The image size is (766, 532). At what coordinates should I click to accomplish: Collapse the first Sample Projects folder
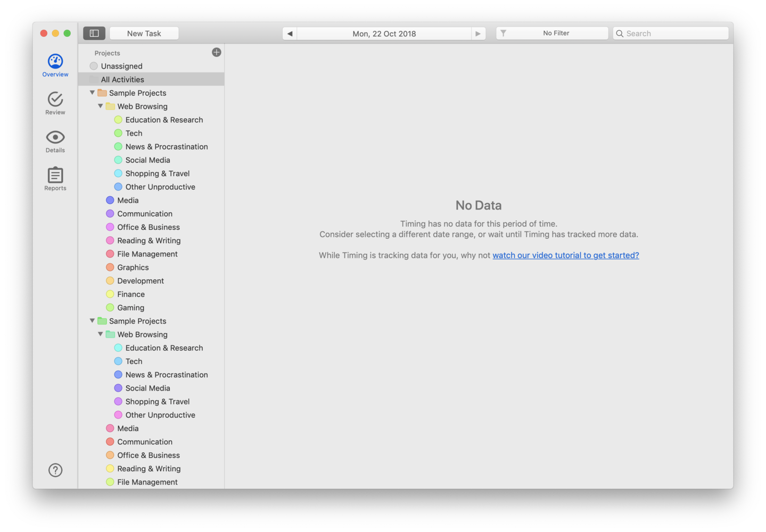(92, 93)
